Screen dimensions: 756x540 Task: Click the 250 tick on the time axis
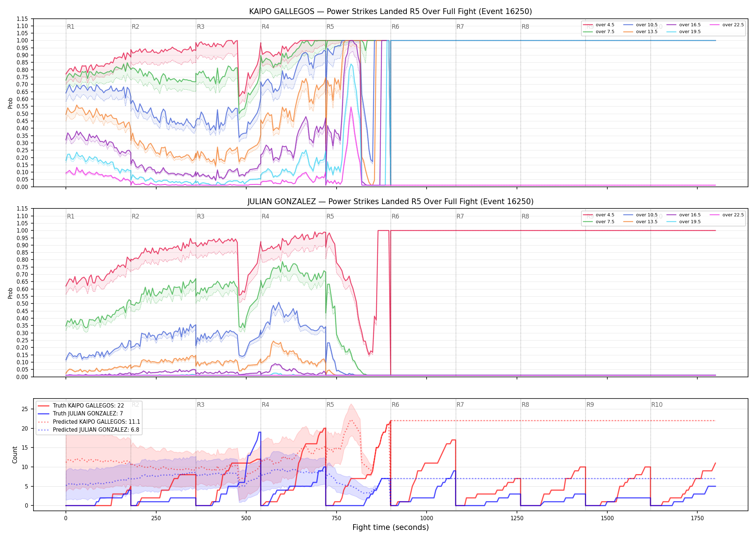[156, 518]
